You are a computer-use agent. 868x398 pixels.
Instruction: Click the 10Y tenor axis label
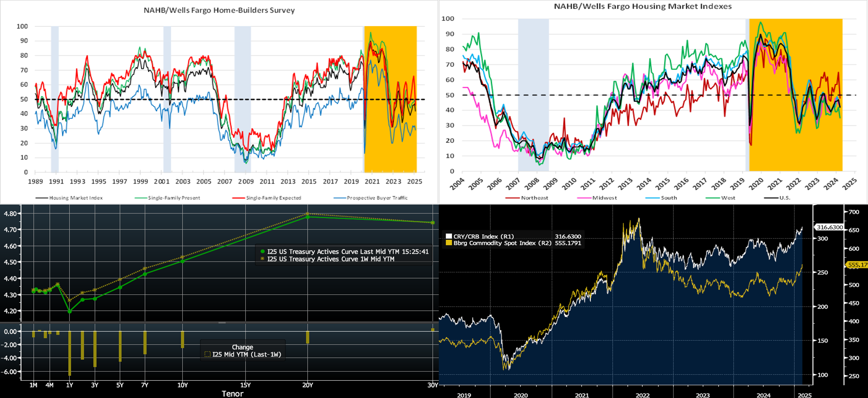pyautogui.click(x=182, y=385)
